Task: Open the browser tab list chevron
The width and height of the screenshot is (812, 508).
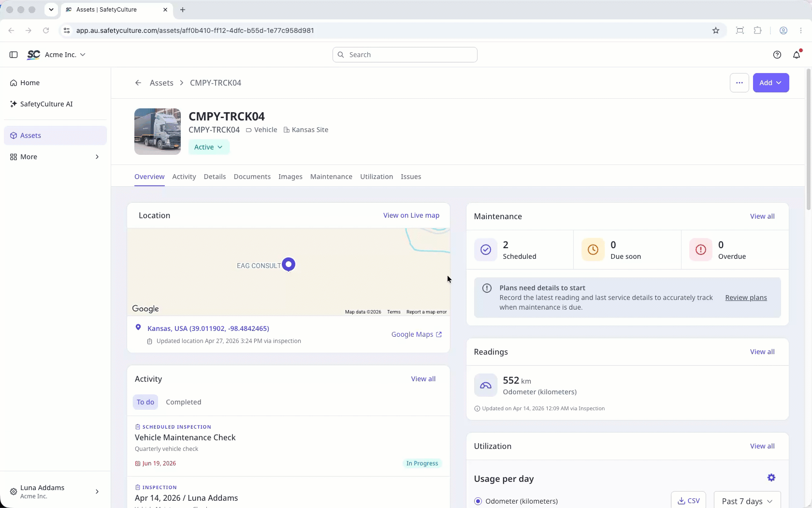Action: (51, 10)
